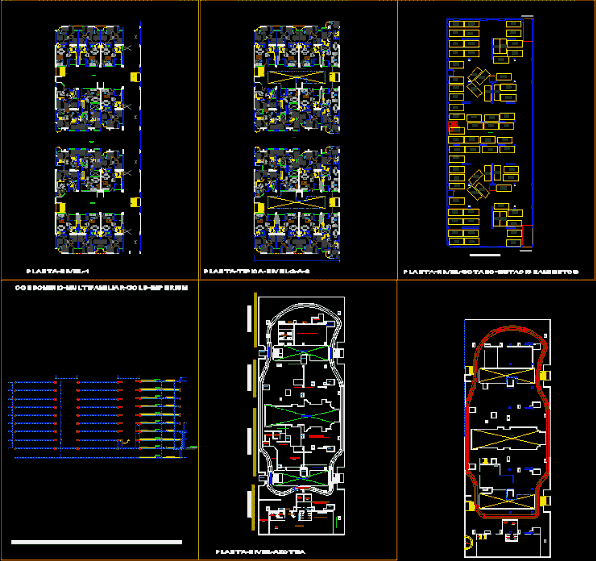596x561 pixels.
Task: Click the short white bar under parking plan
Action: pyautogui.click(x=485, y=255)
